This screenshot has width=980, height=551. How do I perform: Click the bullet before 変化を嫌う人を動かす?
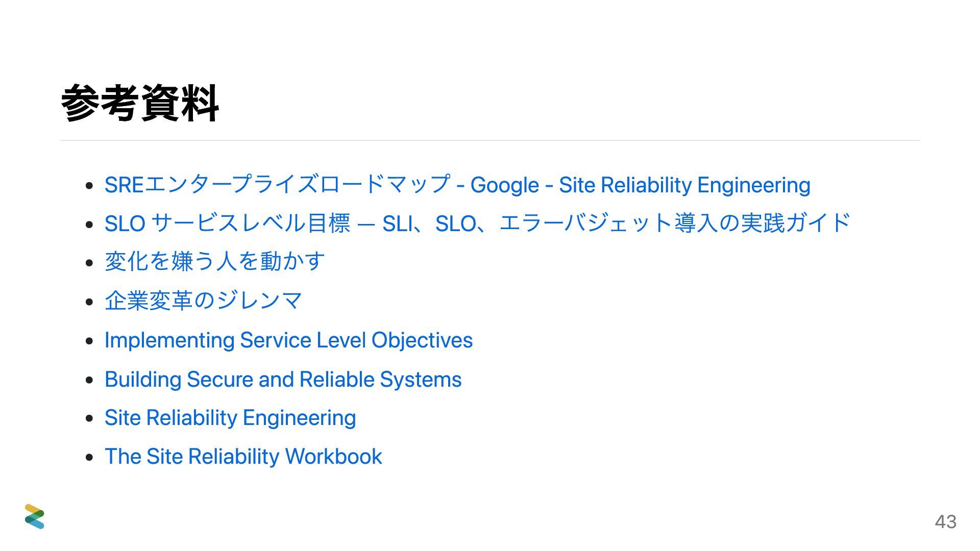tap(89, 263)
